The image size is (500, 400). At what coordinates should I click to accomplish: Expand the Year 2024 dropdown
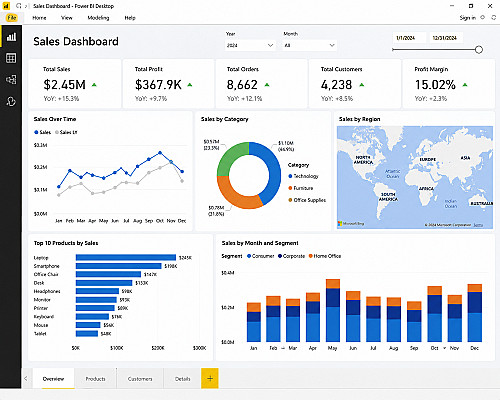click(x=250, y=45)
